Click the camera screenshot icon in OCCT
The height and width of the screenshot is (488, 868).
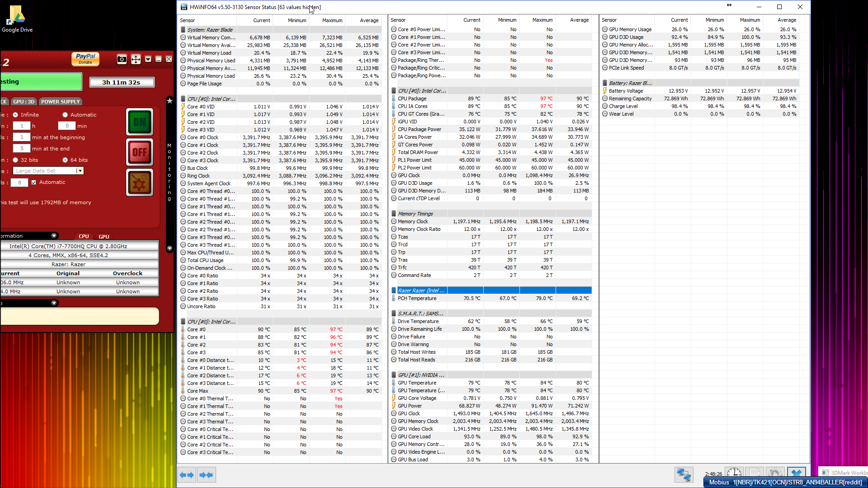click(x=122, y=59)
